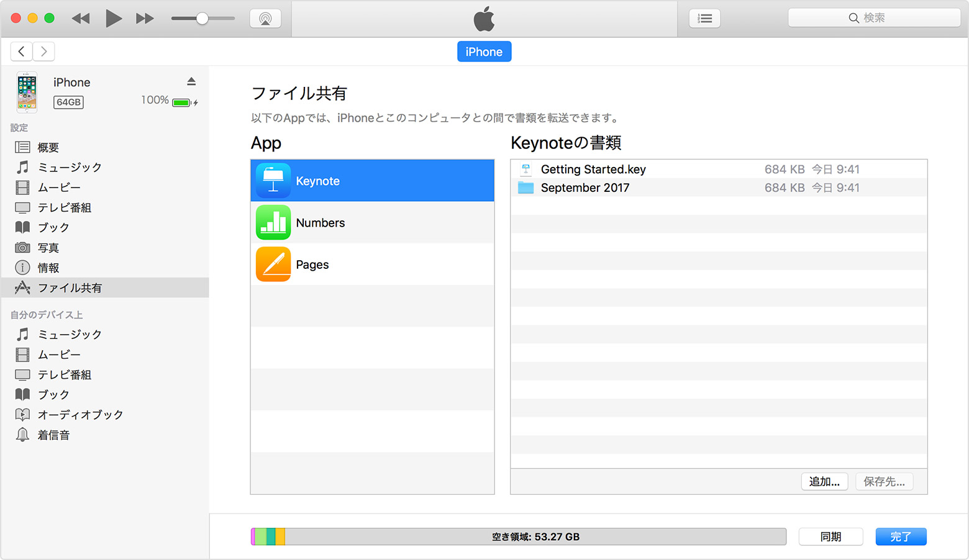Screen dimensions: 969x560
Task: Click the iPhone device thumbnail
Action: [x=27, y=93]
